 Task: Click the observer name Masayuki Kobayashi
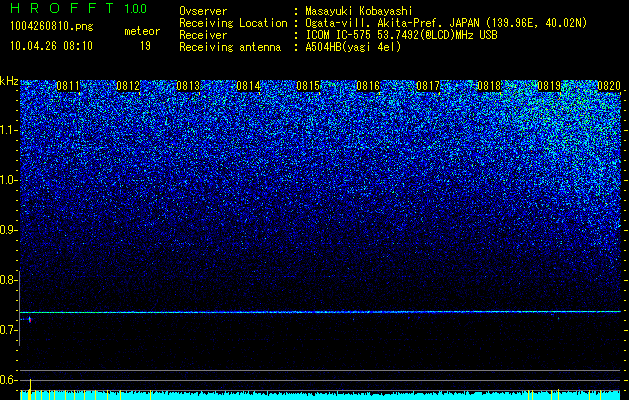point(359,11)
